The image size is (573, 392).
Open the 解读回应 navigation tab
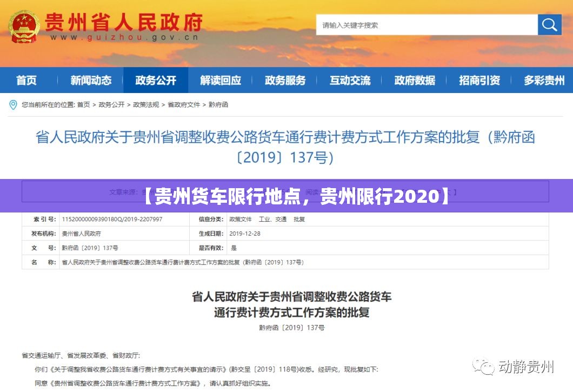221,80
